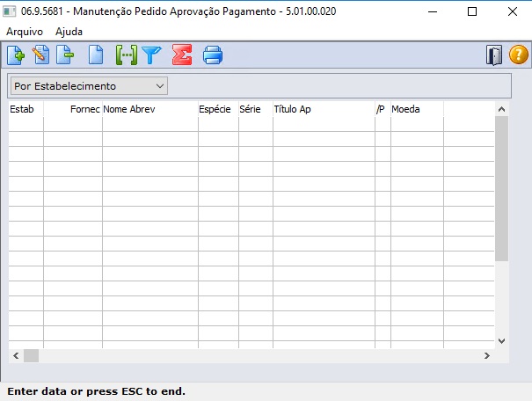Click the application icon in title bar

point(9,11)
